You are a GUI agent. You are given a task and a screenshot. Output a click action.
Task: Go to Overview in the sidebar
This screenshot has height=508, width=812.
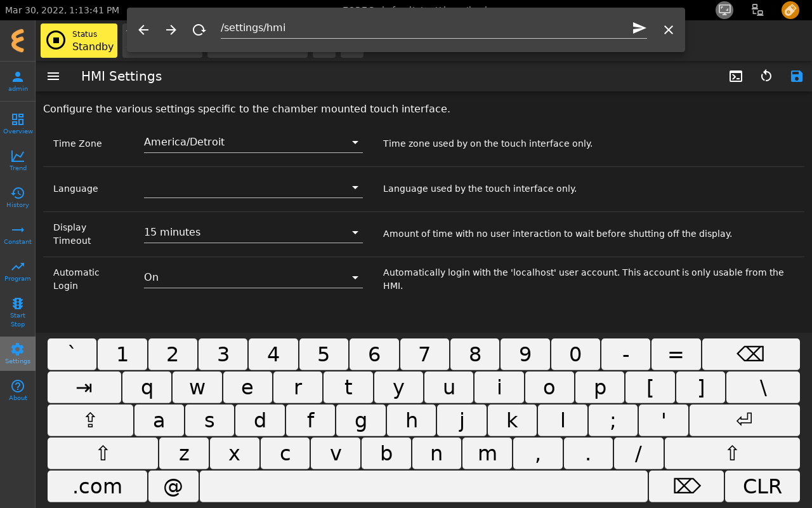pyautogui.click(x=18, y=124)
